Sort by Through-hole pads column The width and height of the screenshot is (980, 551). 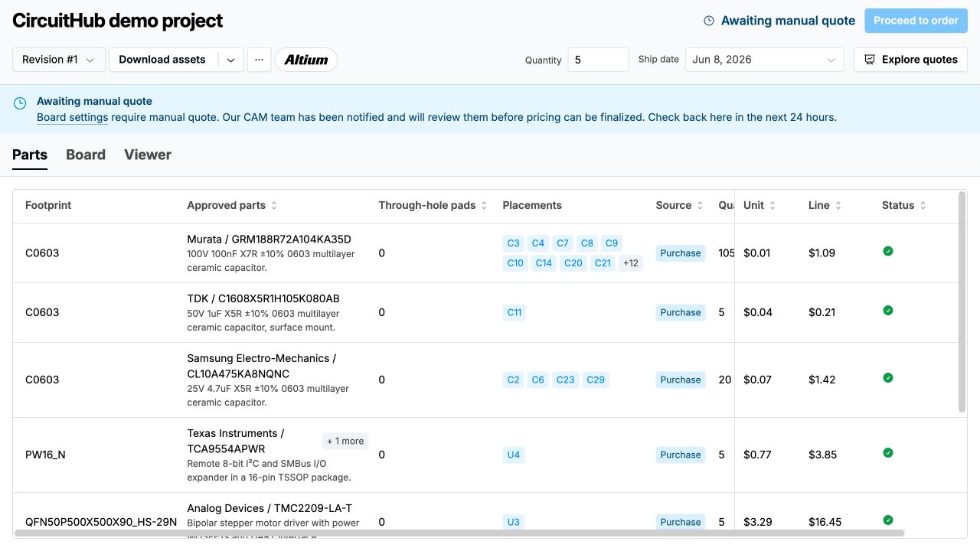pos(484,206)
